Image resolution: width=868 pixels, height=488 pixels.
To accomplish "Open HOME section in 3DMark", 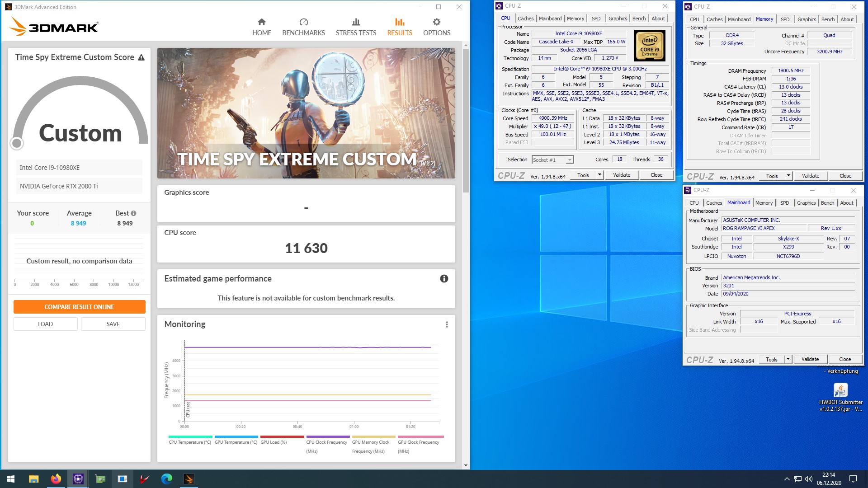I will pyautogui.click(x=262, y=27).
